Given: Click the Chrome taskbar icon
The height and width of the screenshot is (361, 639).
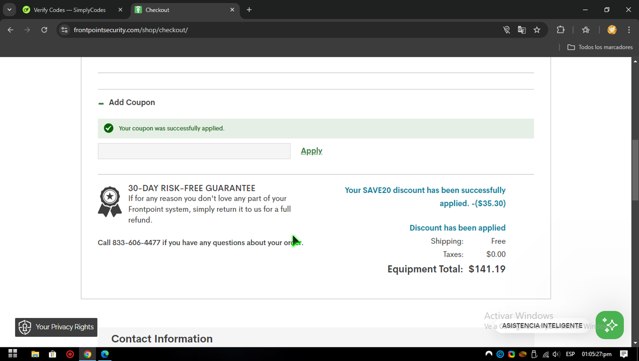Looking at the screenshot, I should (88, 354).
